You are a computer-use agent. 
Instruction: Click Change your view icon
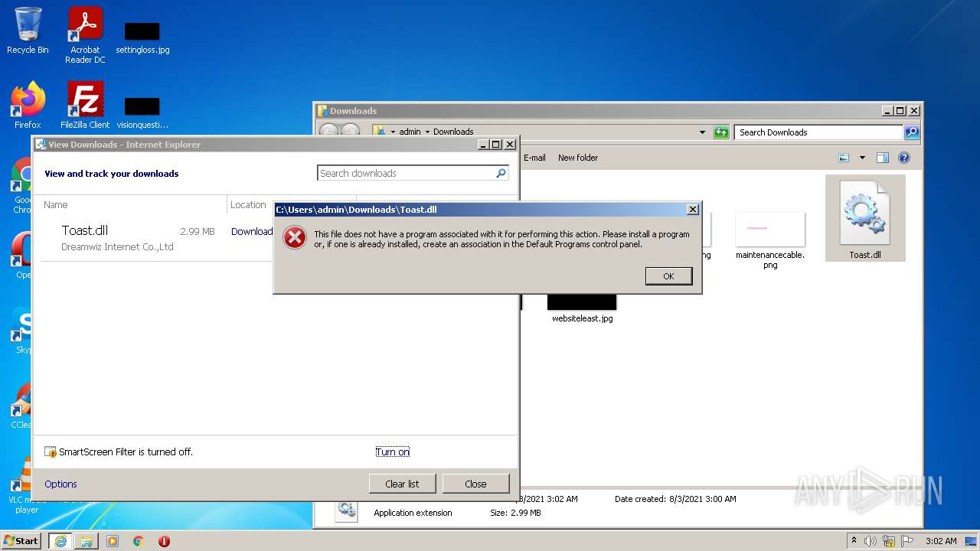pos(844,158)
